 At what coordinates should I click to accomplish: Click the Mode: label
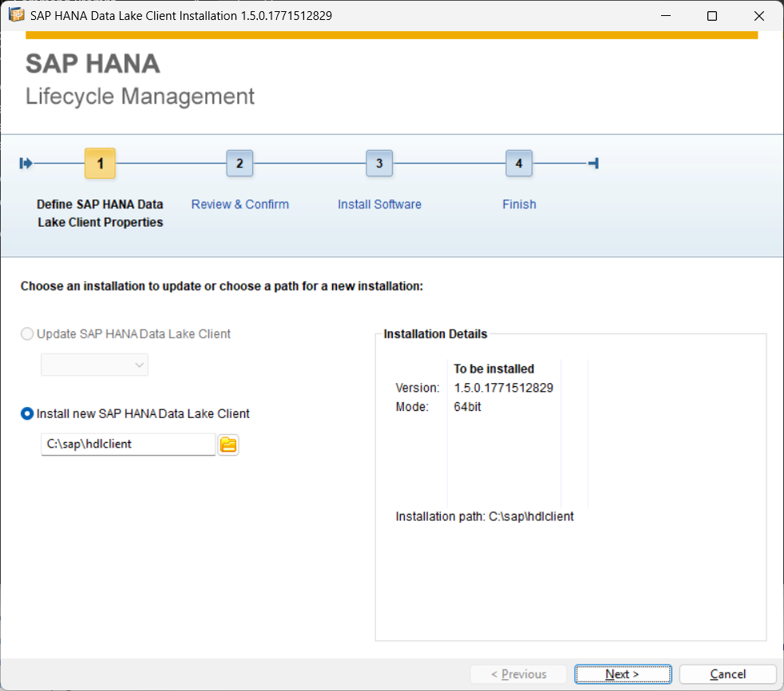[x=412, y=407]
